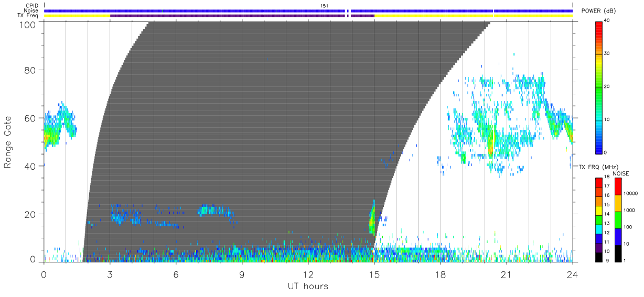The width and height of the screenshot is (644, 297).
Task: Click the power colorbar label 40
Action: pos(607,21)
